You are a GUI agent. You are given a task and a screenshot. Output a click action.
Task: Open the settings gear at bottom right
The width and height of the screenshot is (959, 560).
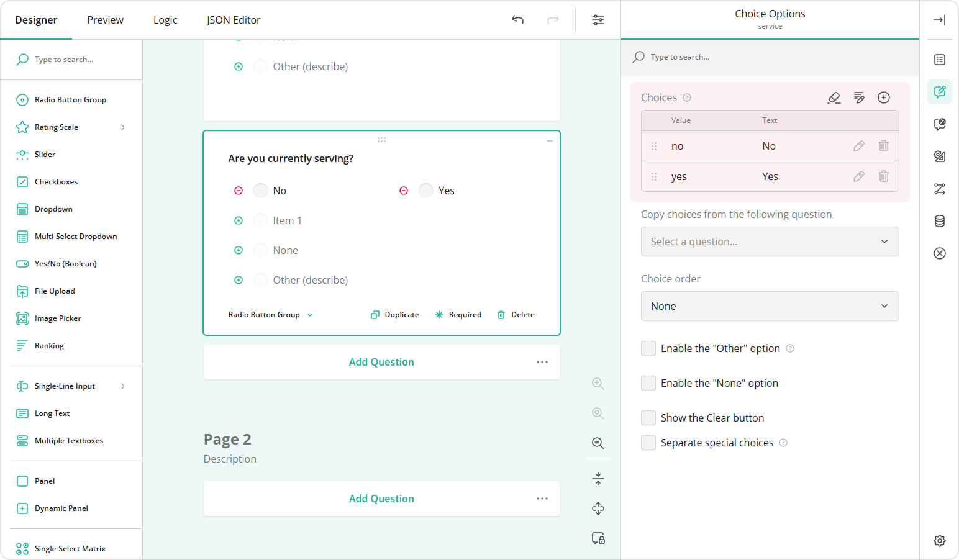[939, 541]
